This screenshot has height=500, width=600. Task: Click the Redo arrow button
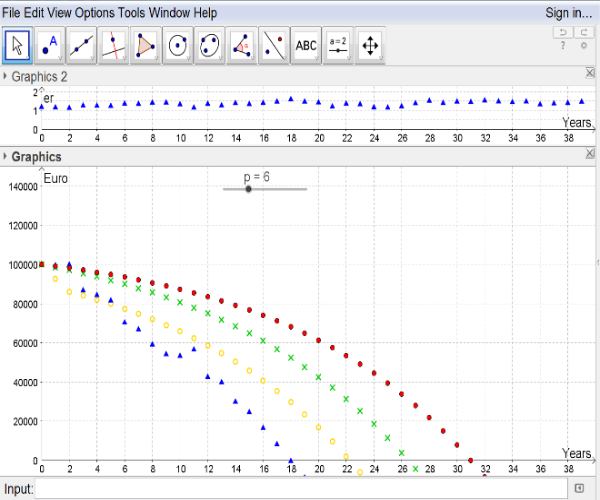click(584, 32)
